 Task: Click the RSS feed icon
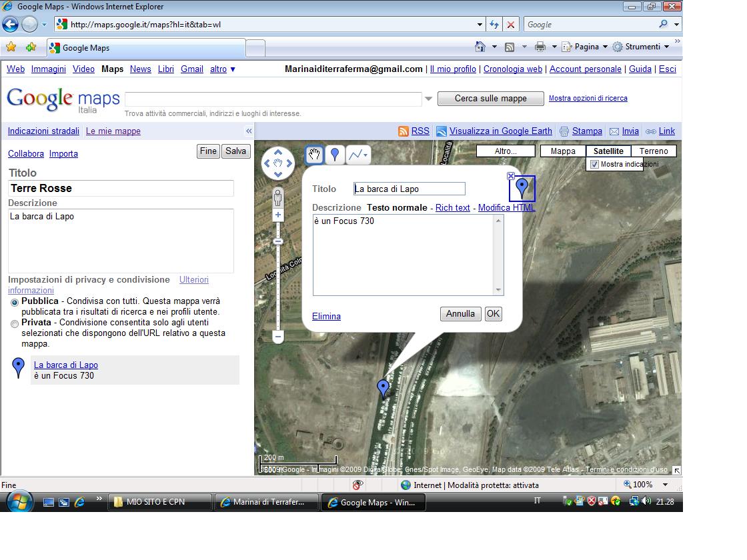pyautogui.click(x=403, y=131)
